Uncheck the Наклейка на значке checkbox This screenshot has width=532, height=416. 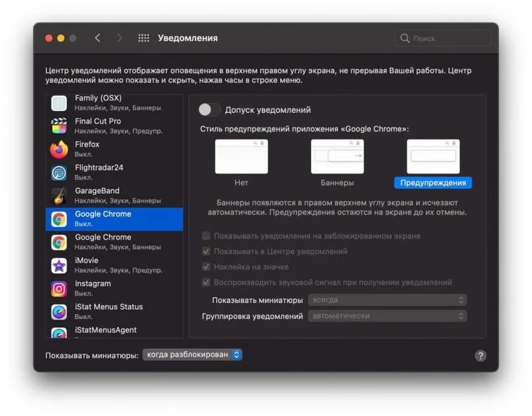[x=206, y=267]
